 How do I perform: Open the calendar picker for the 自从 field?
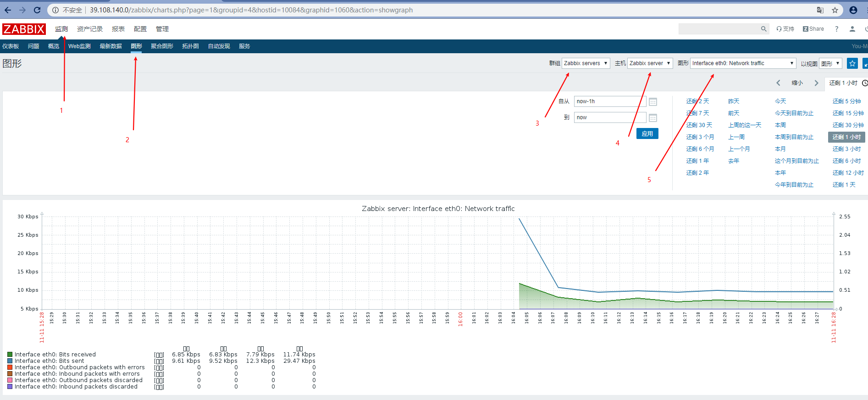tap(653, 102)
